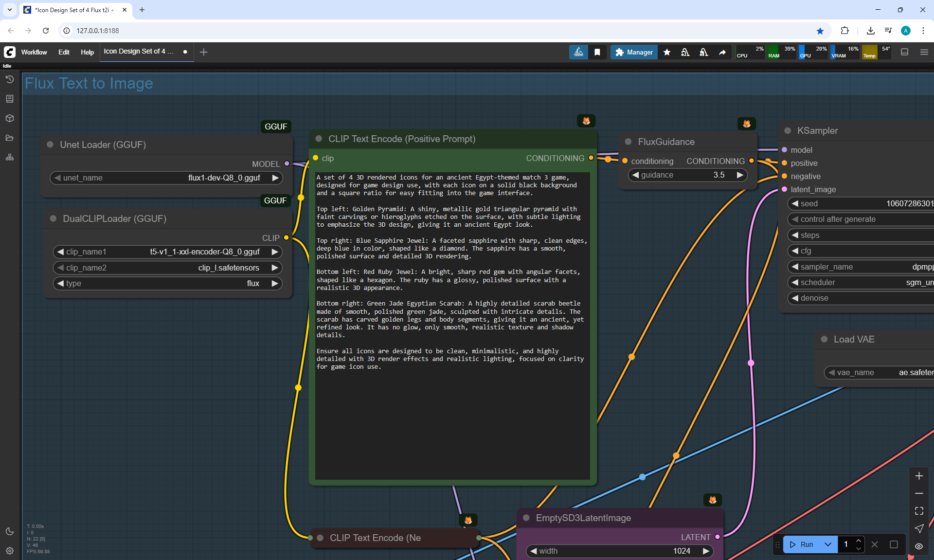Click the share arrow toolbar icon
This screenshot has width=934, height=560.
[722, 52]
